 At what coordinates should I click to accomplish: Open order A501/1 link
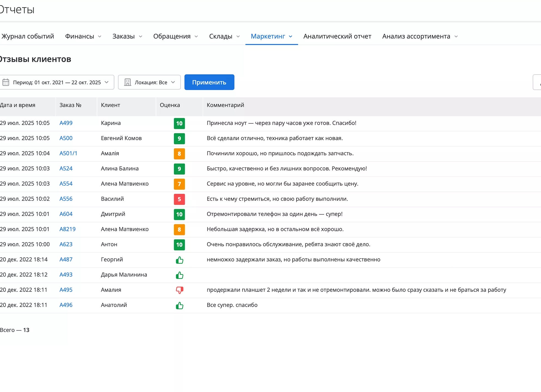tap(68, 153)
